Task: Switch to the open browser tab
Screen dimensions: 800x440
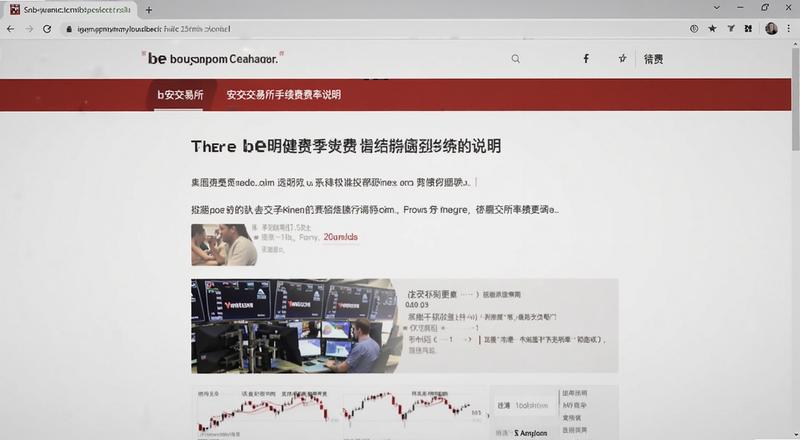Action: [x=72, y=10]
